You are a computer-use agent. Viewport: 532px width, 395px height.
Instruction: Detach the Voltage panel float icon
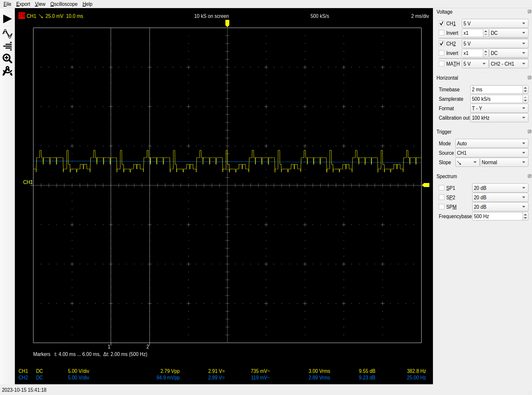(529, 12)
